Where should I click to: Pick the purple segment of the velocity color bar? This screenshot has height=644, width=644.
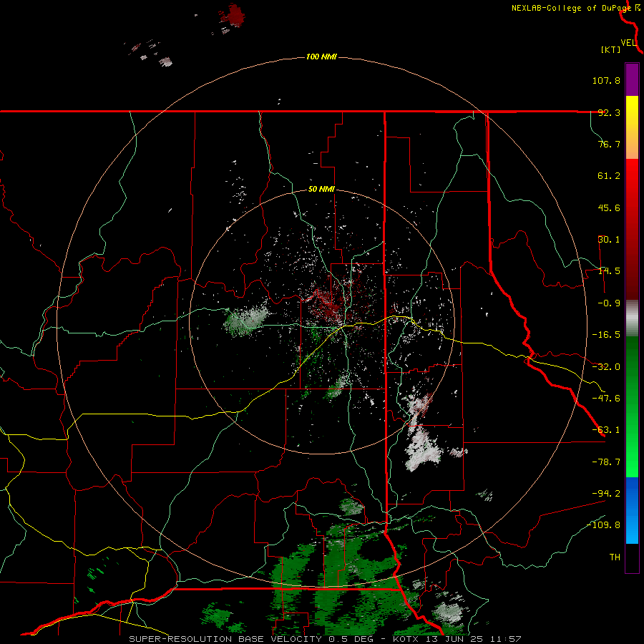click(632, 79)
